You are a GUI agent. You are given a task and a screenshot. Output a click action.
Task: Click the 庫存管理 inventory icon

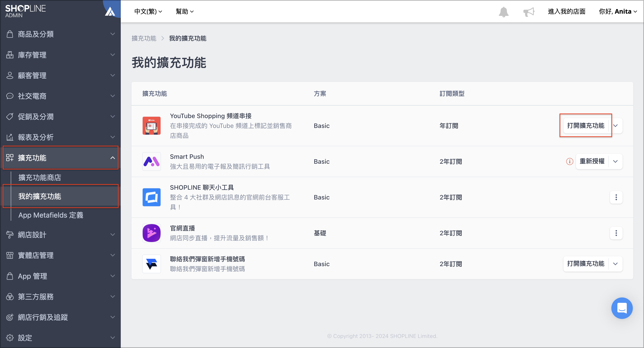pos(10,55)
